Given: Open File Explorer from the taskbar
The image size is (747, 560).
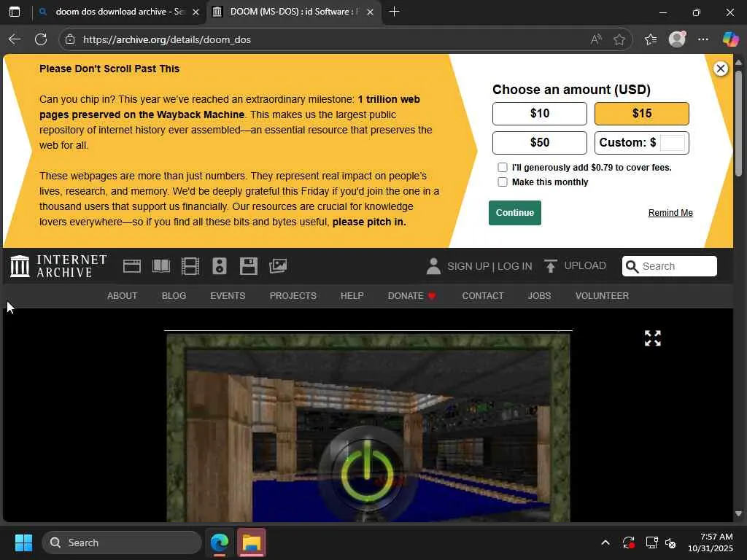Looking at the screenshot, I should (252, 542).
